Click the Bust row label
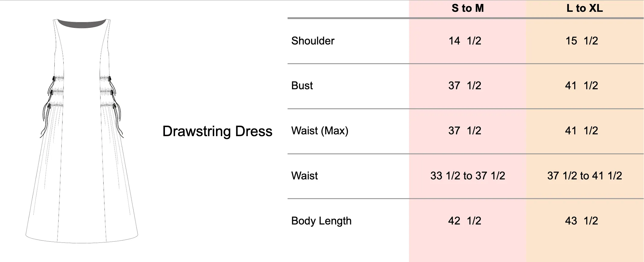Image resolution: width=644 pixels, height=262 pixels. (x=302, y=86)
